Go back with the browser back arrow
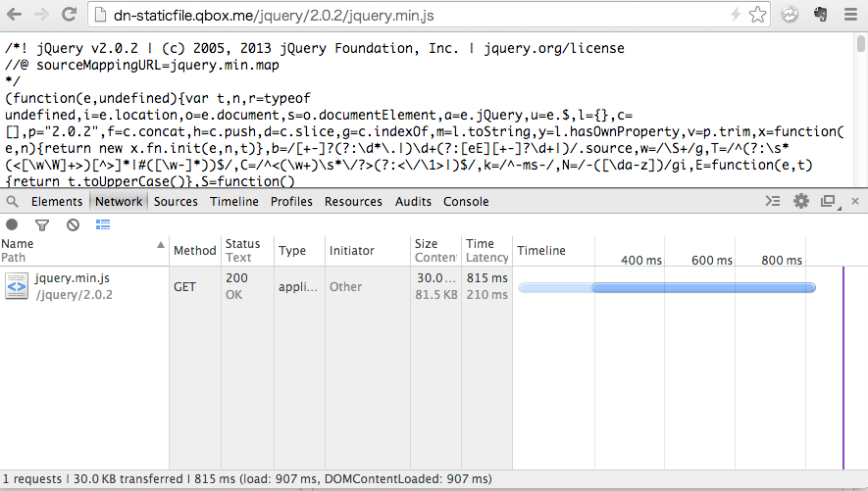Image resolution: width=868 pixels, height=491 pixels. pyautogui.click(x=14, y=15)
